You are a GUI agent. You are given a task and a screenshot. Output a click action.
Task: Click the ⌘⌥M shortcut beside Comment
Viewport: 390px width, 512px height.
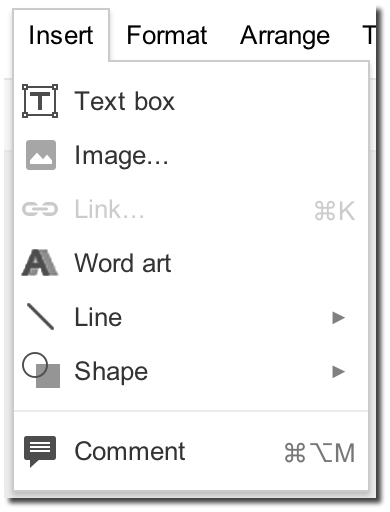(320, 453)
